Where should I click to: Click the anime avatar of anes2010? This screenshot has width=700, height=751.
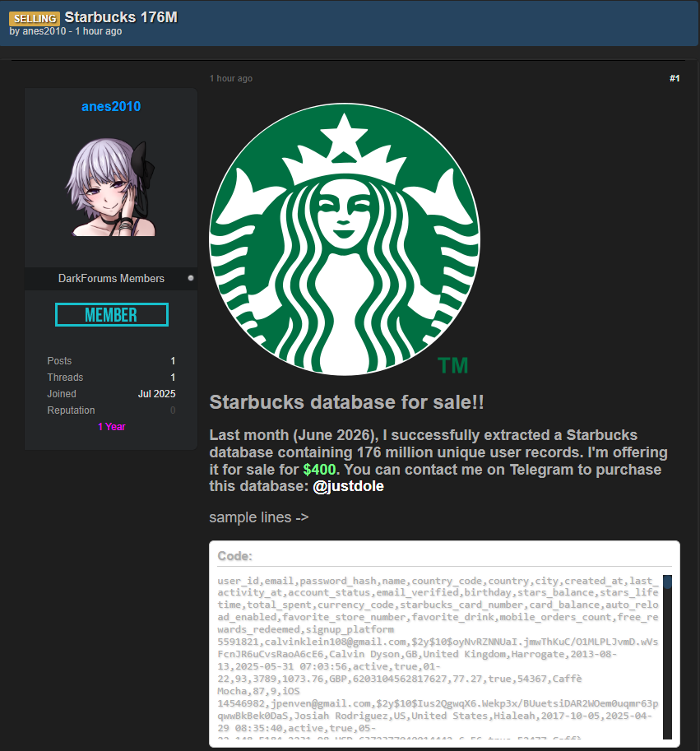click(111, 188)
